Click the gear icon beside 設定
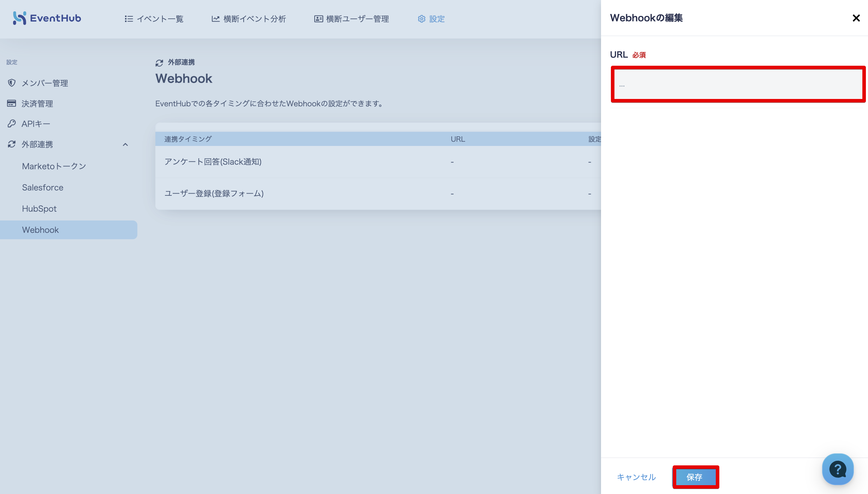Image resolution: width=868 pixels, height=494 pixels. tap(422, 19)
